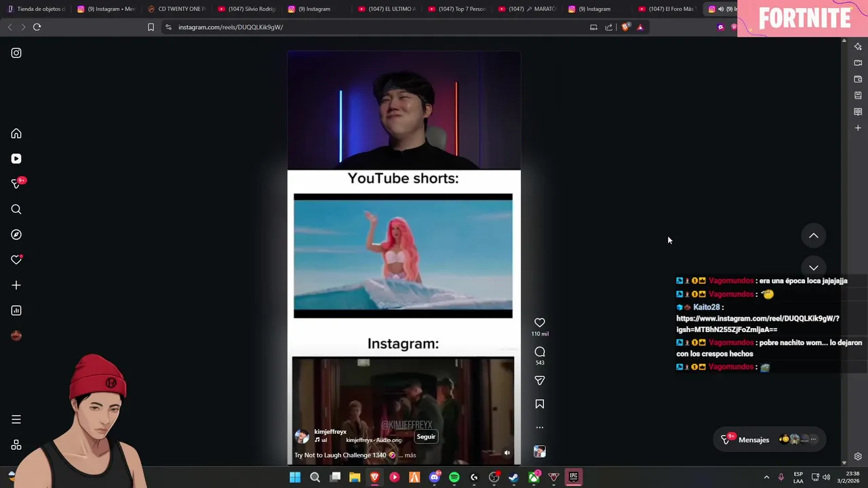868x488 pixels.
Task: Follow kimjeffreyx with Seguir button
Action: pos(426,436)
